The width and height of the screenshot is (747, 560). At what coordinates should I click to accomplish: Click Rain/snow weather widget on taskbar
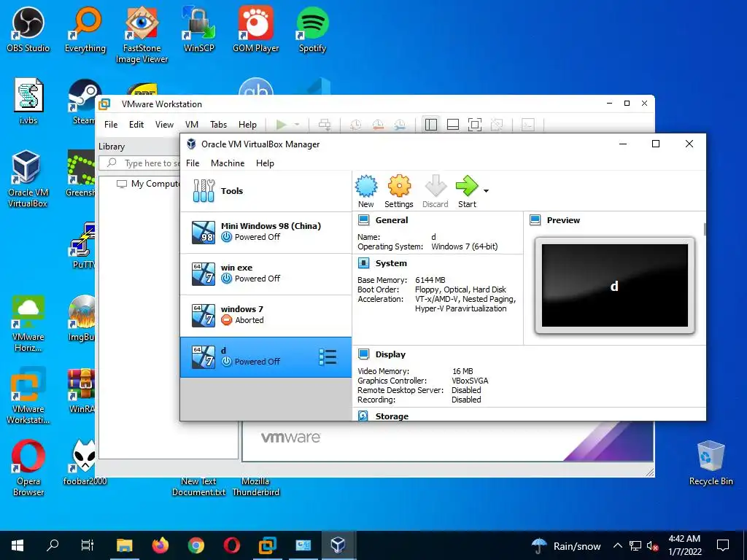point(566,545)
